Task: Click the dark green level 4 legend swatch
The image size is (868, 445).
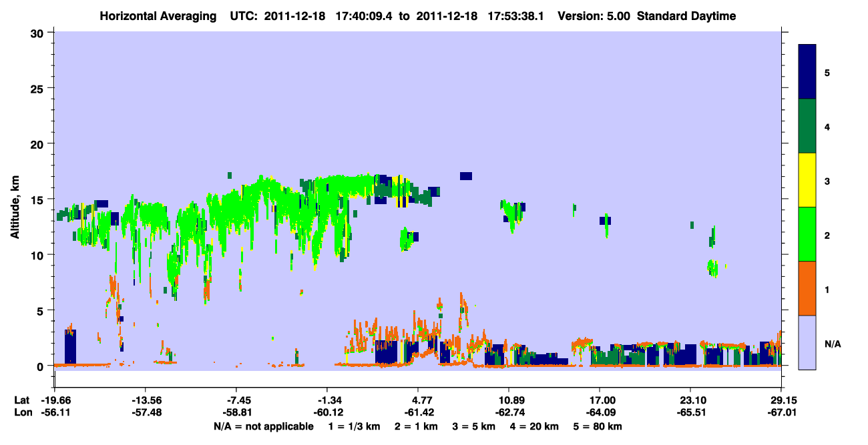Action: click(x=807, y=126)
